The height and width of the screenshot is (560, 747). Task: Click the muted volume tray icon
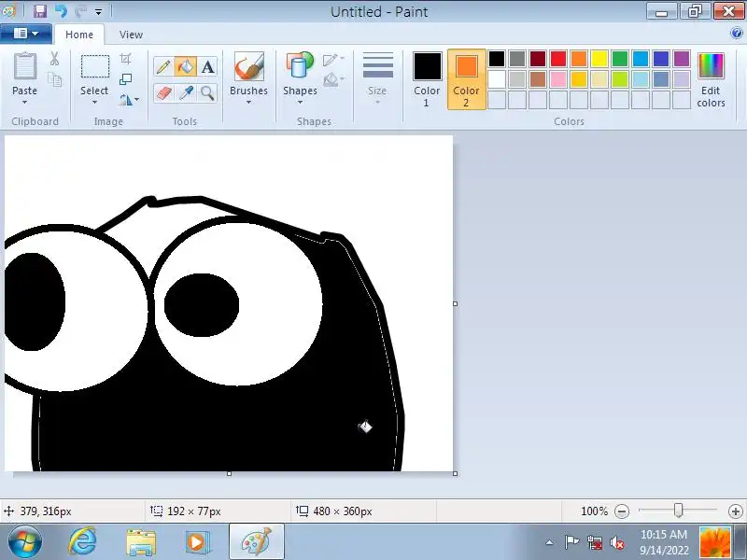tap(617, 542)
